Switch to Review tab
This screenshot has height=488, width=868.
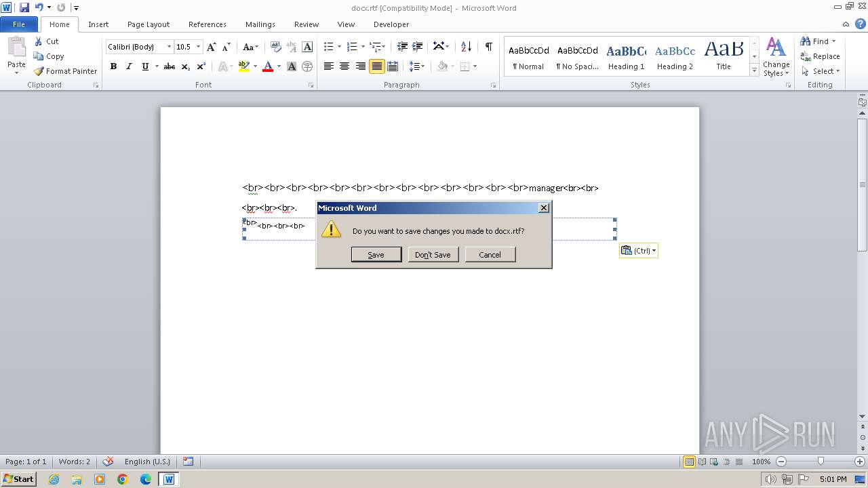tap(307, 24)
